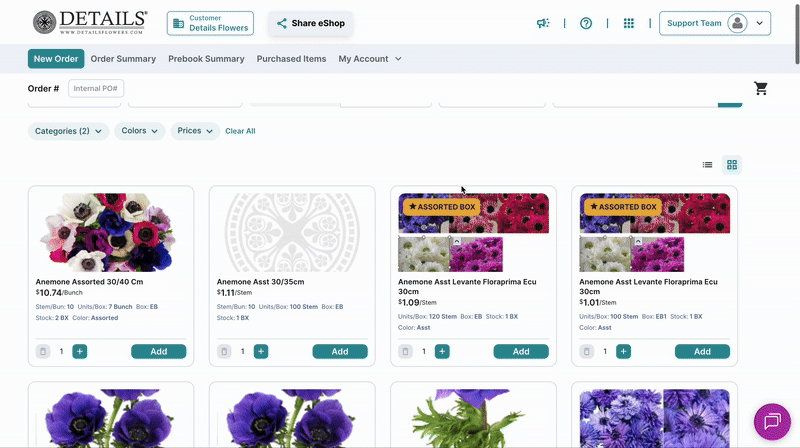This screenshot has height=448, width=800.
Task: Expand the Support Team account menu
Action: [715, 23]
